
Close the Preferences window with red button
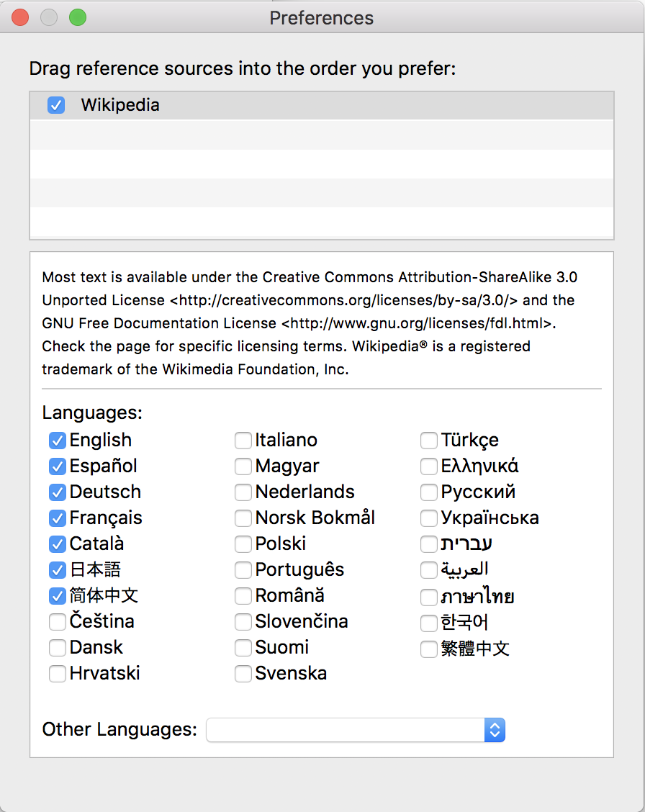[20, 17]
